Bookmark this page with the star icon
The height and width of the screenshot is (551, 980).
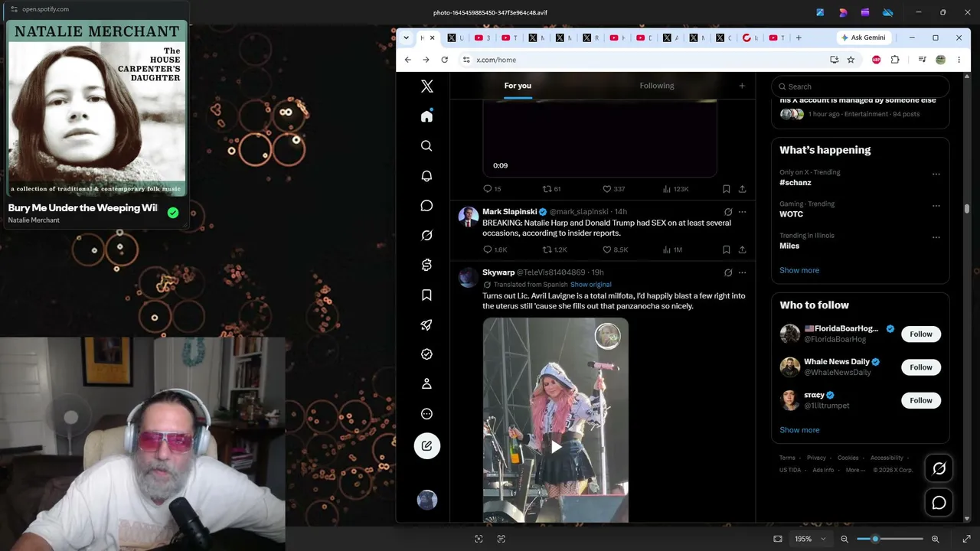click(x=851, y=60)
